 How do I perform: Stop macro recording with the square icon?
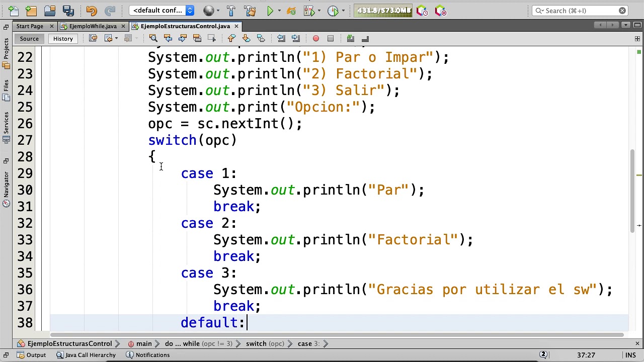[331, 39]
